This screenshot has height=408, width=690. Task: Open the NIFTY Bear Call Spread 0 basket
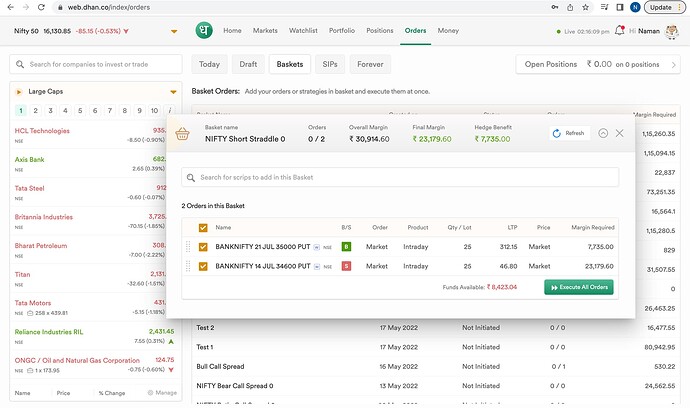pyautogui.click(x=436, y=386)
